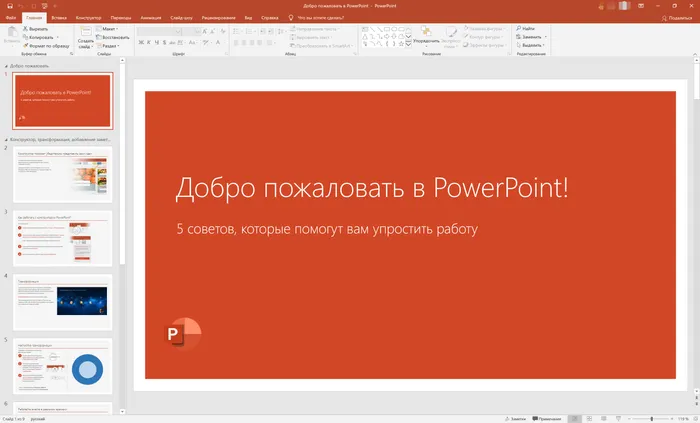Screen dimensions: 700x423
Task: Toggle strikethrough (abc) formatting
Action: click(172, 42)
